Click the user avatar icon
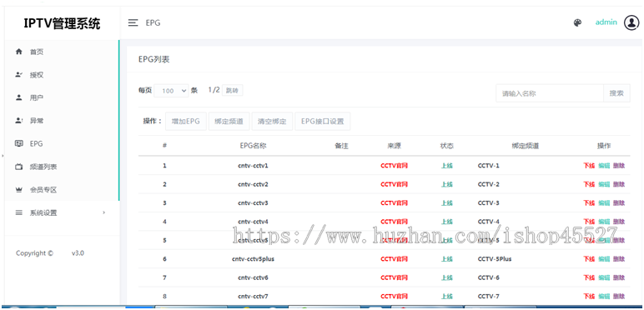The height and width of the screenshot is (310, 644). pos(631,23)
